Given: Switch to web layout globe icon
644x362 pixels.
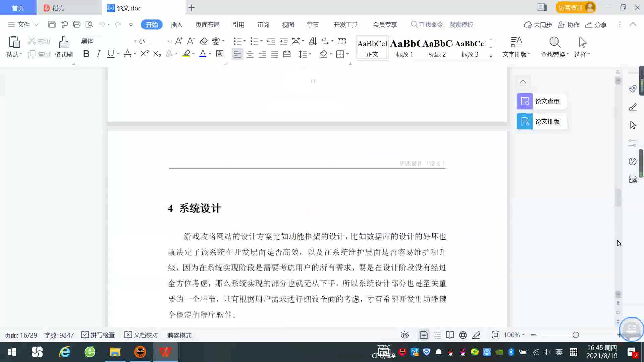Looking at the screenshot, I should click(463, 335).
